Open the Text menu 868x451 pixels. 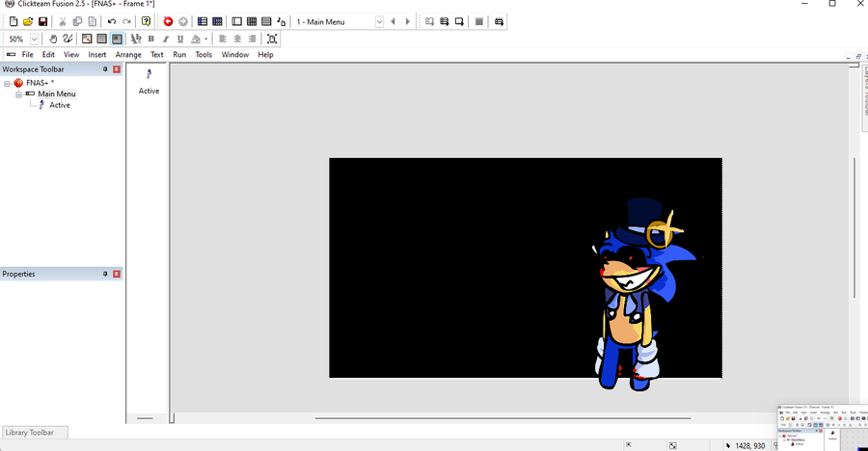tap(157, 55)
